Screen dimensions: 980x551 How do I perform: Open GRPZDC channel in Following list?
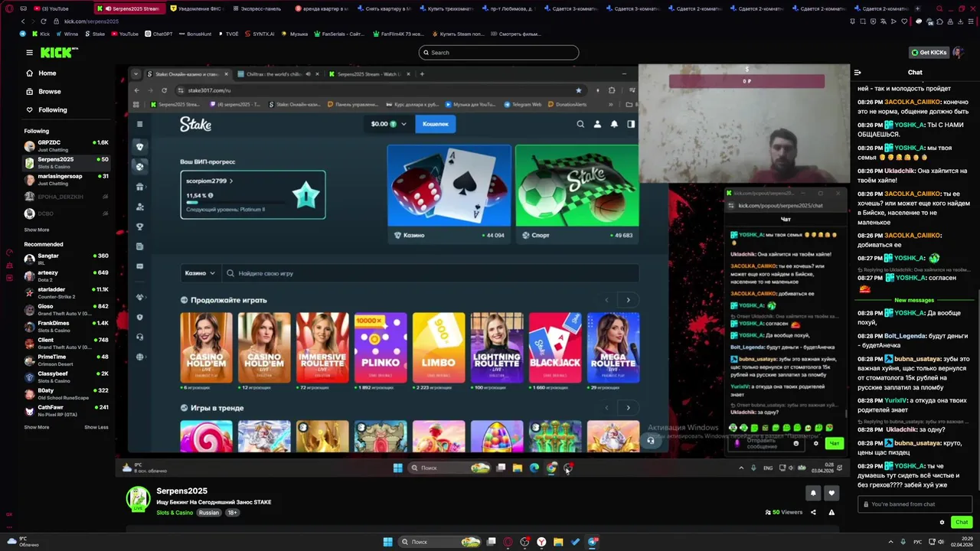[x=66, y=145]
